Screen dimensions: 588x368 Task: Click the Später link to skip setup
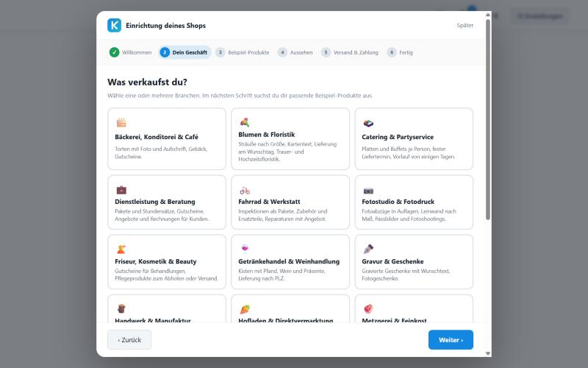tap(465, 26)
